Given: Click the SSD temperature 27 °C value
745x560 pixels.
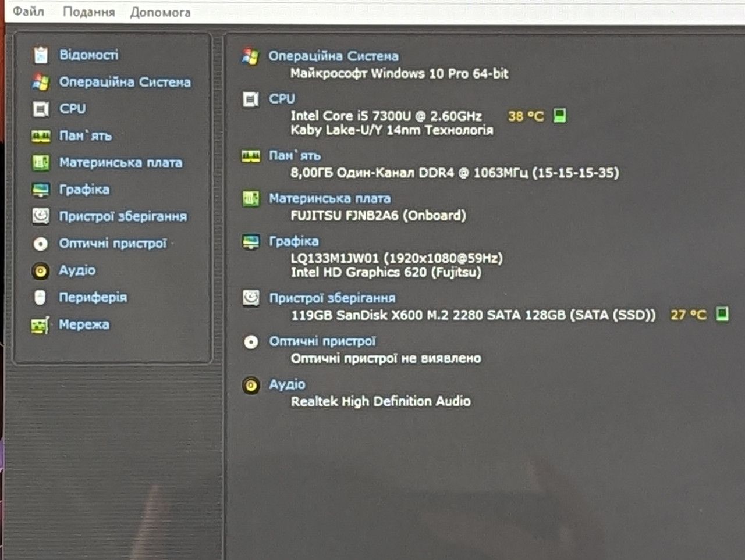Looking at the screenshot, I should pyautogui.click(x=688, y=315).
